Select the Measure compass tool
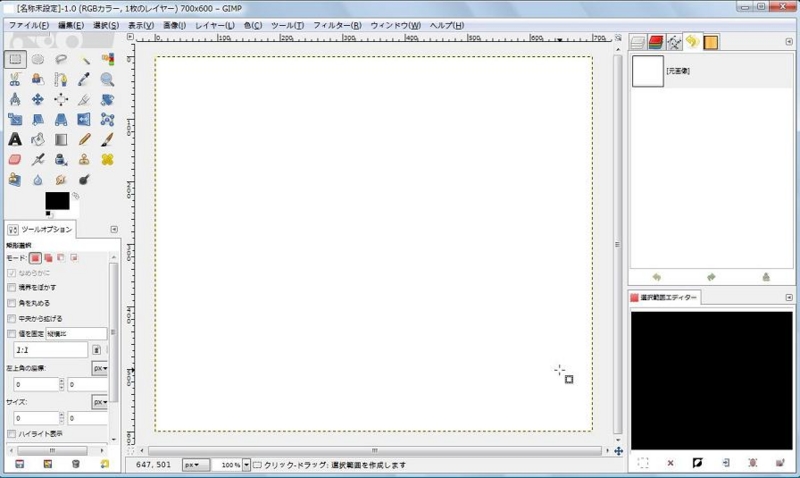This screenshot has height=478, width=800. 15,99
